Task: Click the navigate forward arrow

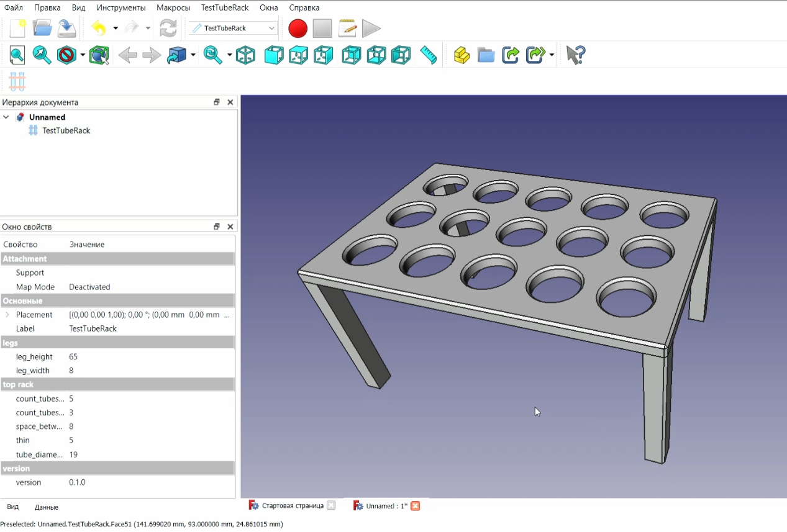Action: point(152,55)
